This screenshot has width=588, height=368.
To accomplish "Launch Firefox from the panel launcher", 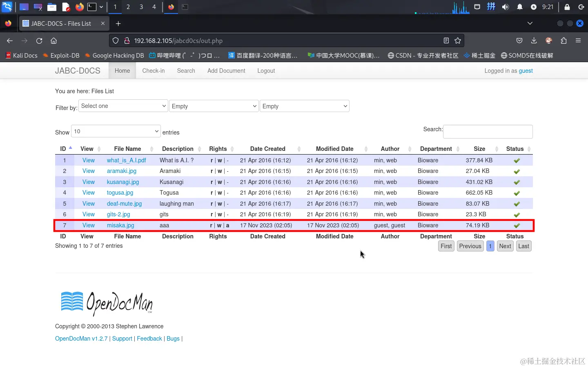I will tap(79, 7).
